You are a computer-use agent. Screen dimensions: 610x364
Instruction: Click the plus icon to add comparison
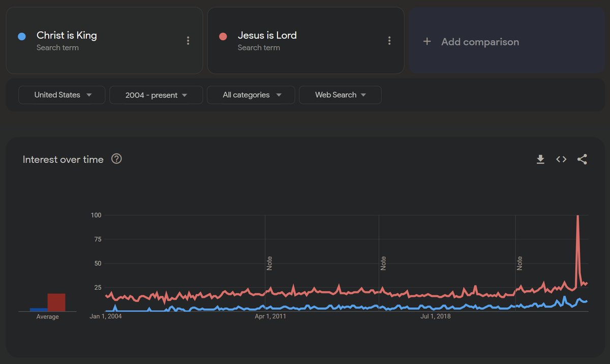pyautogui.click(x=427, y=42)
